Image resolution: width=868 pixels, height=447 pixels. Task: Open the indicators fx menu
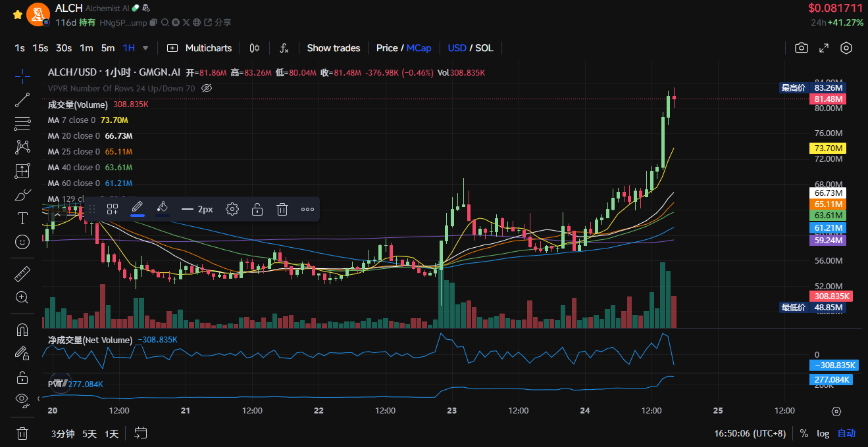click(x=284, y=48)
